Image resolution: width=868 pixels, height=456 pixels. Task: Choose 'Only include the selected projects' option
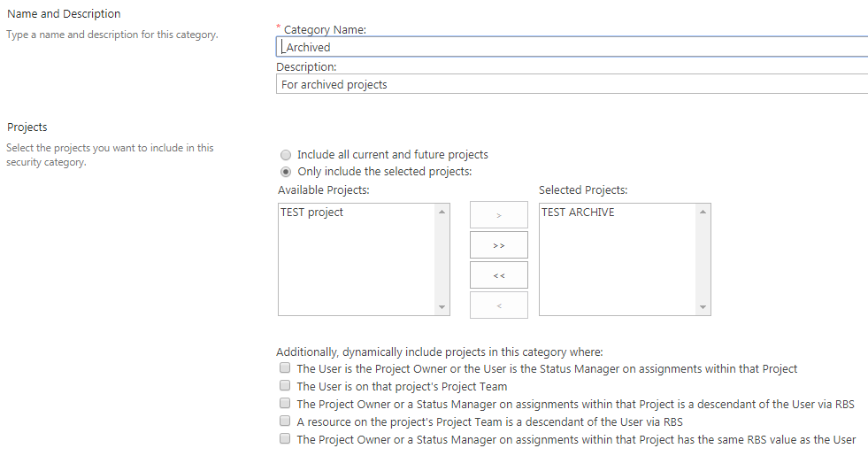pyautogui.click(x=286, y=172)
